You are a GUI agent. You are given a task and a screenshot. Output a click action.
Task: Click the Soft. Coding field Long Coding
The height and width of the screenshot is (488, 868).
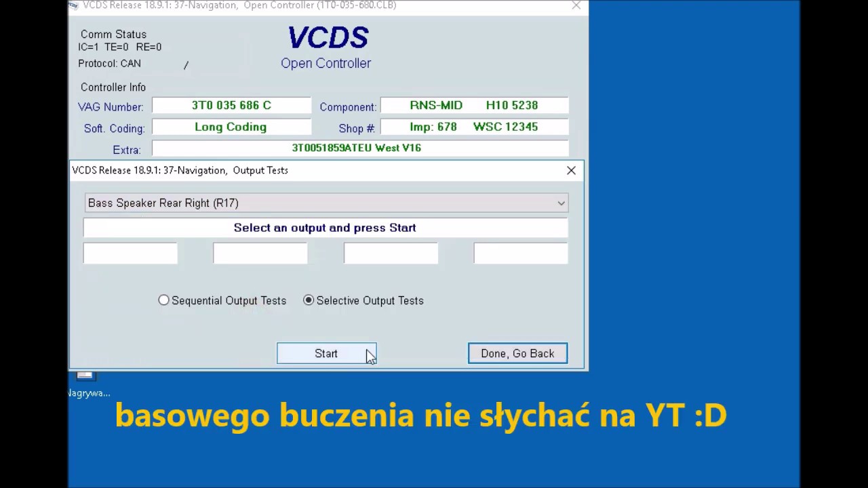231,127
